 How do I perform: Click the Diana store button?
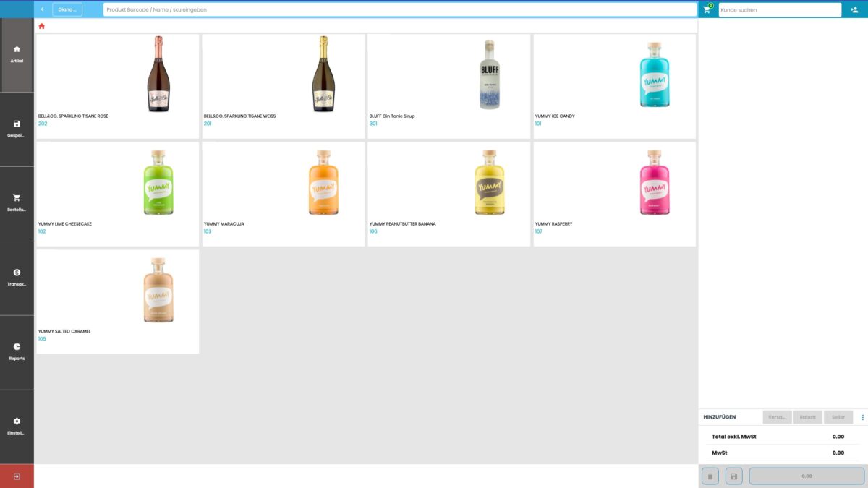(x=68, y=9)
